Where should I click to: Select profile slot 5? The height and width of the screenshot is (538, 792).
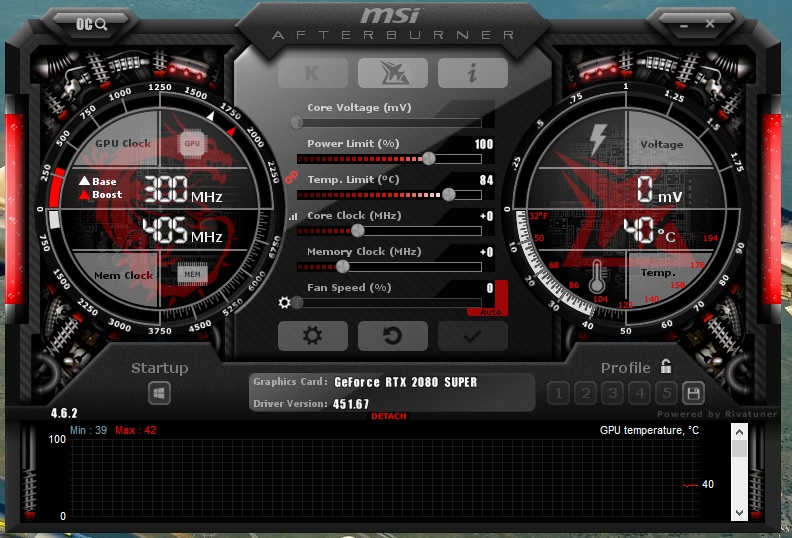[x=667, y=393]
